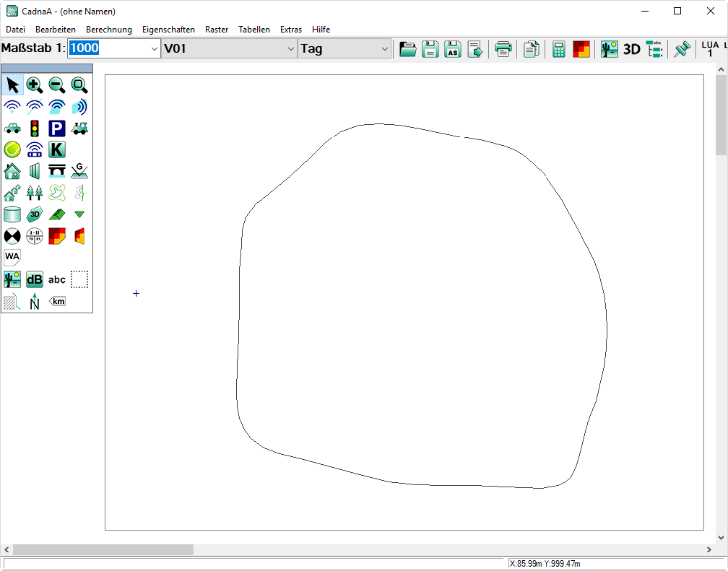This screenshot has height=571, width=728.
Task: Select the receiver point tool
Action: point(12,236)
